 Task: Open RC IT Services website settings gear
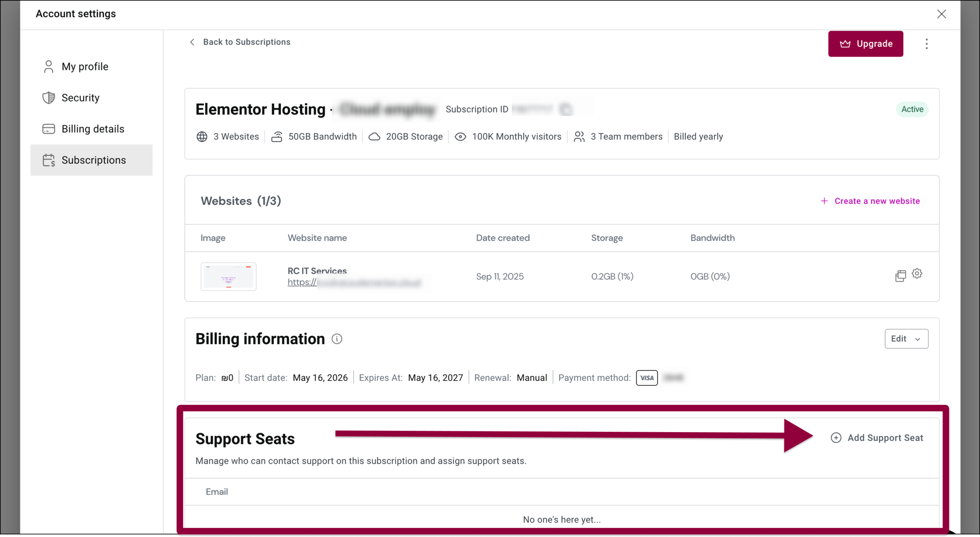point(917,274)
